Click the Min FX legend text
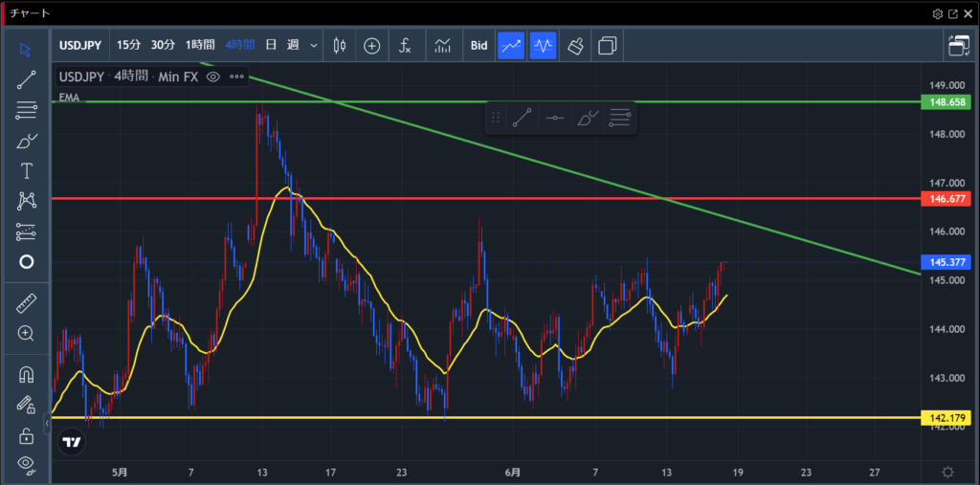 [x=177, y=77]
